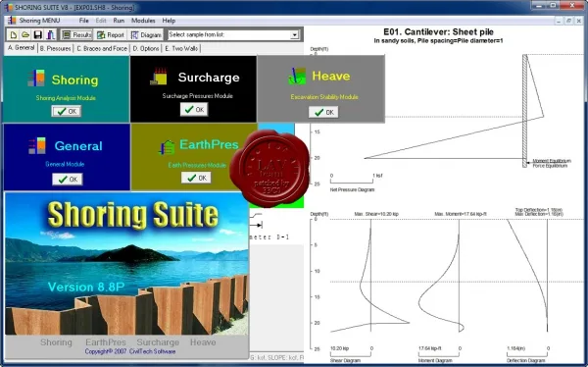Click the EarthPres module icon
Image resolution: width=588 pixels, height=367 pixels.
click(167, 147)
